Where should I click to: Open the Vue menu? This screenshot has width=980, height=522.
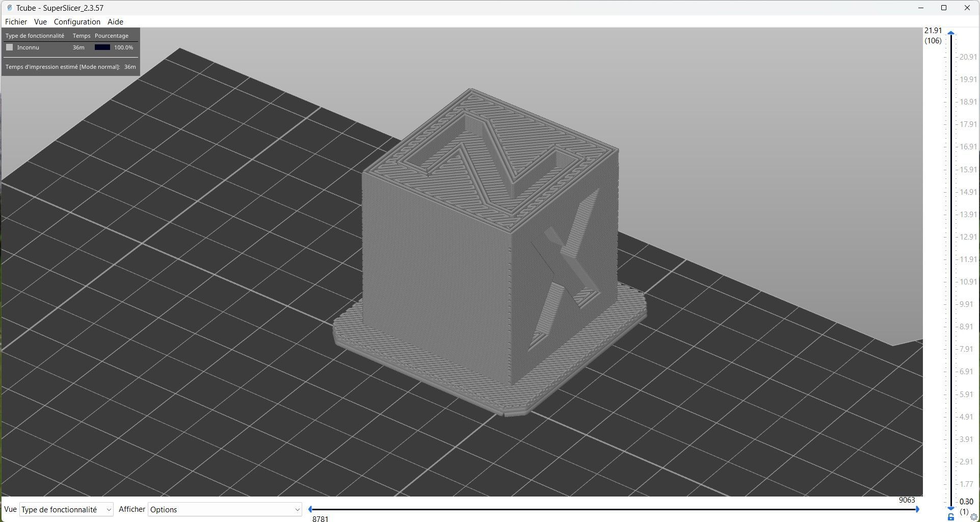point(40,22)
